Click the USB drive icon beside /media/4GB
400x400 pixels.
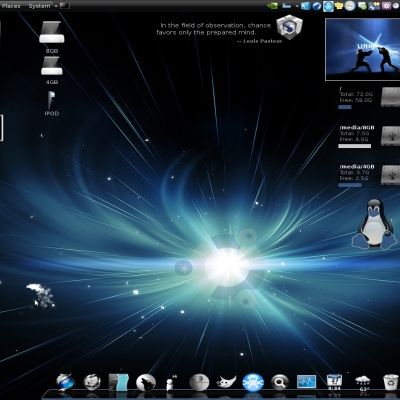[390, 175]
